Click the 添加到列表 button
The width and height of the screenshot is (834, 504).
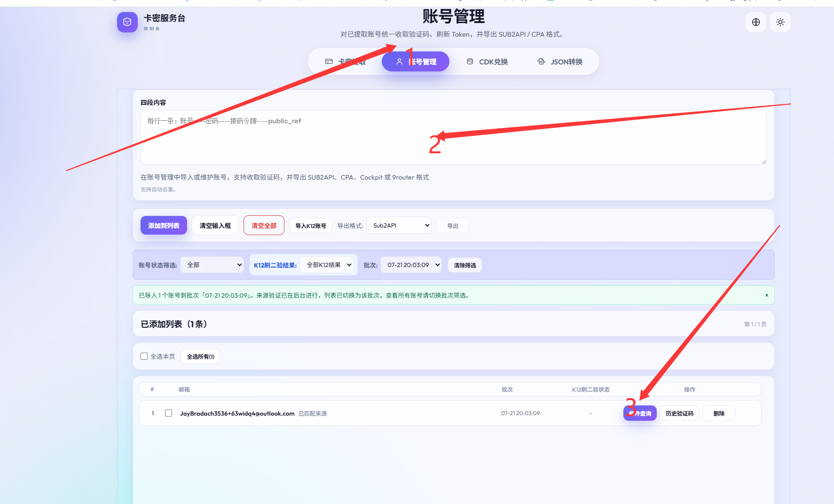[164, 225]
